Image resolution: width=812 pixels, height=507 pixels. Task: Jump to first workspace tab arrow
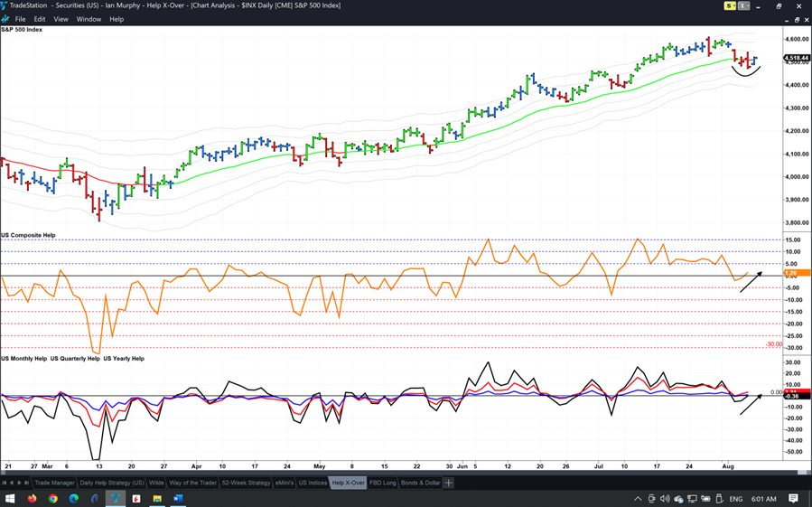tap(5, 483)
